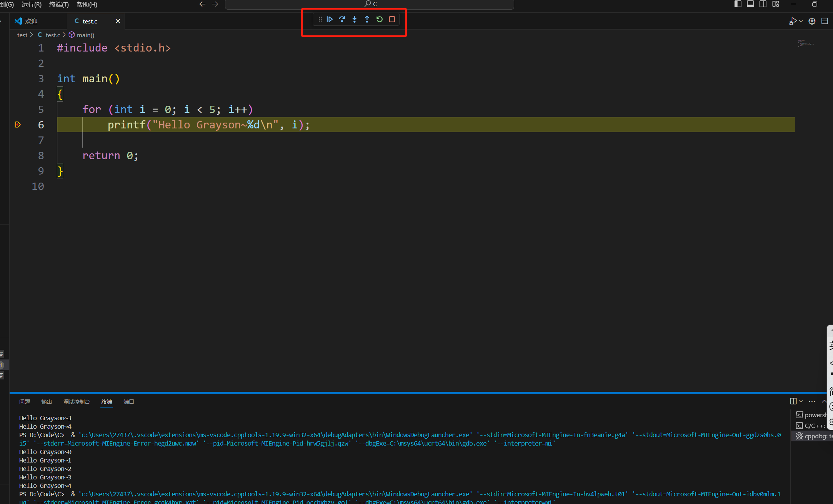Click the command center search box
833x504 pixels.
(370, 4)
